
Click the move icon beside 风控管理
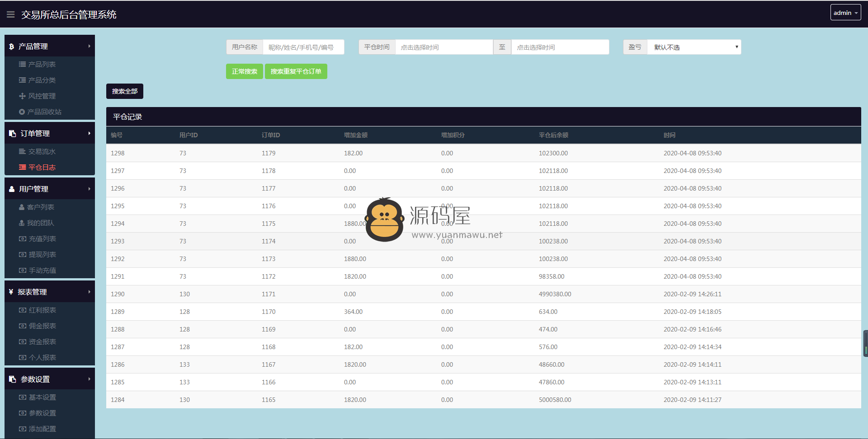[x=22, y=96]
